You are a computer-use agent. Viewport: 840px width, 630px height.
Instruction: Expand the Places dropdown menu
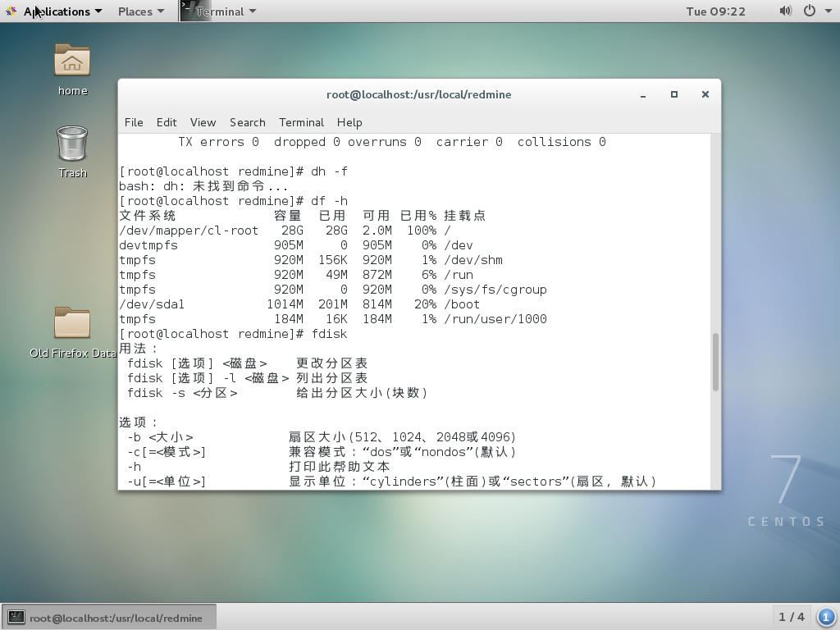[140, 11]
